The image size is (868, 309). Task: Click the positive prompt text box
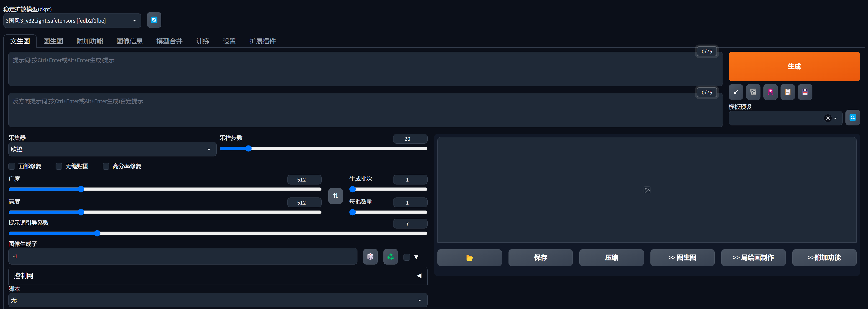point(365,69)
